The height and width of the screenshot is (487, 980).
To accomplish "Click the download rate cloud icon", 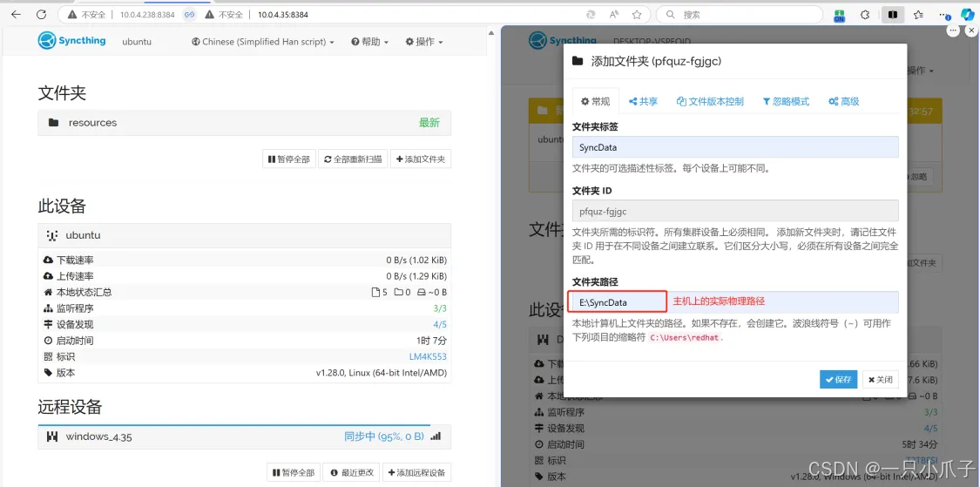I will [48, 260].
